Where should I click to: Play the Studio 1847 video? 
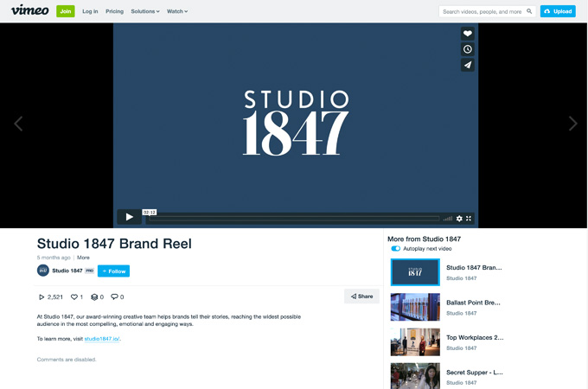tap(129, 217)
